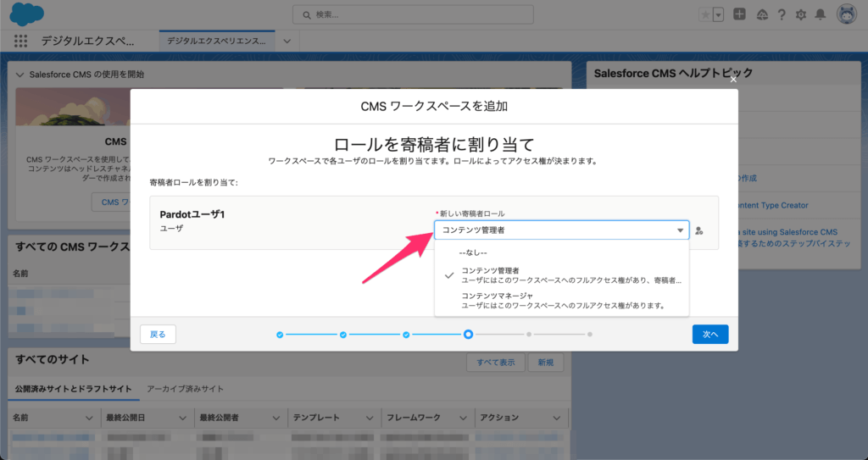Open the 名前 column menu chevron
Image resolution: width=868 pixels, height=460 pixels.
click(x=89, y=418)
